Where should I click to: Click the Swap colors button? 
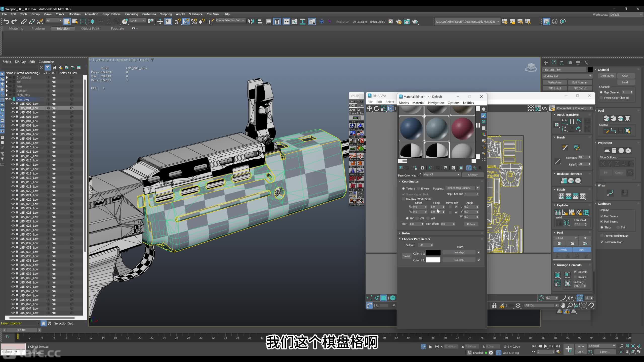[x=407, y=256]
